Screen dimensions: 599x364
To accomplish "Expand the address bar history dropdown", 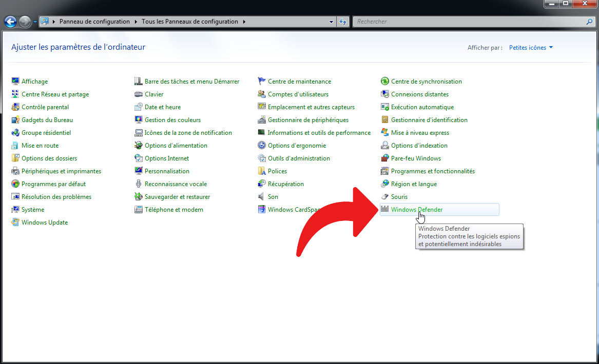I will pyautogui.click(x=331, y=22).
